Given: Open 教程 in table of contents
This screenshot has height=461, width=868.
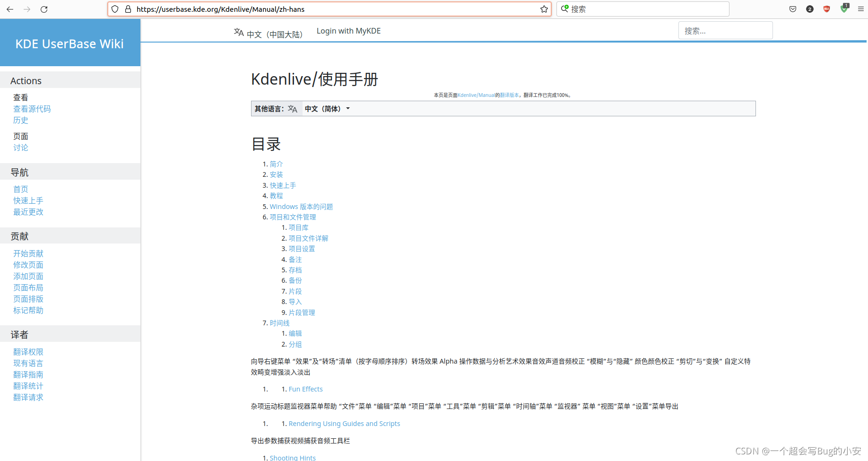Looking at the screenshot, I should tap(276, 196).
